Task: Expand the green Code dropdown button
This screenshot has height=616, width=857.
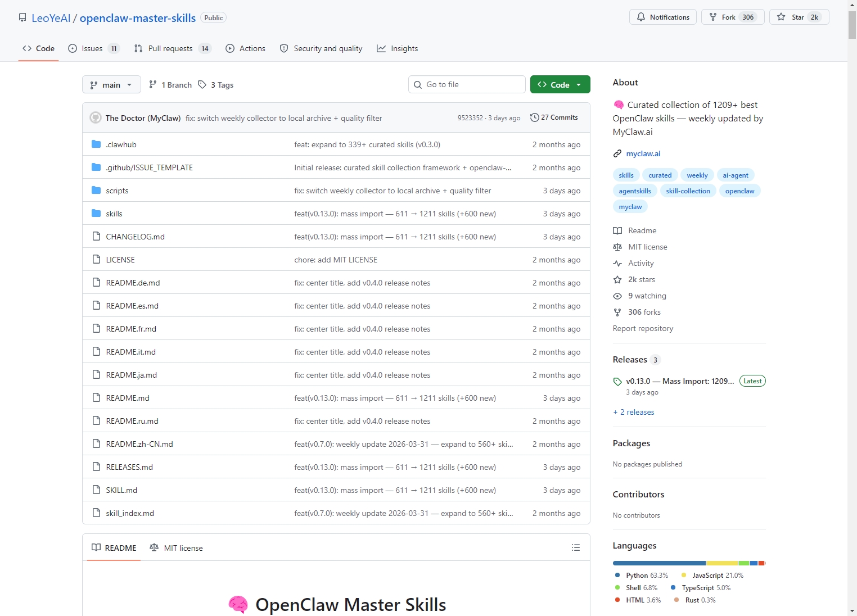Action: (560, 84)
